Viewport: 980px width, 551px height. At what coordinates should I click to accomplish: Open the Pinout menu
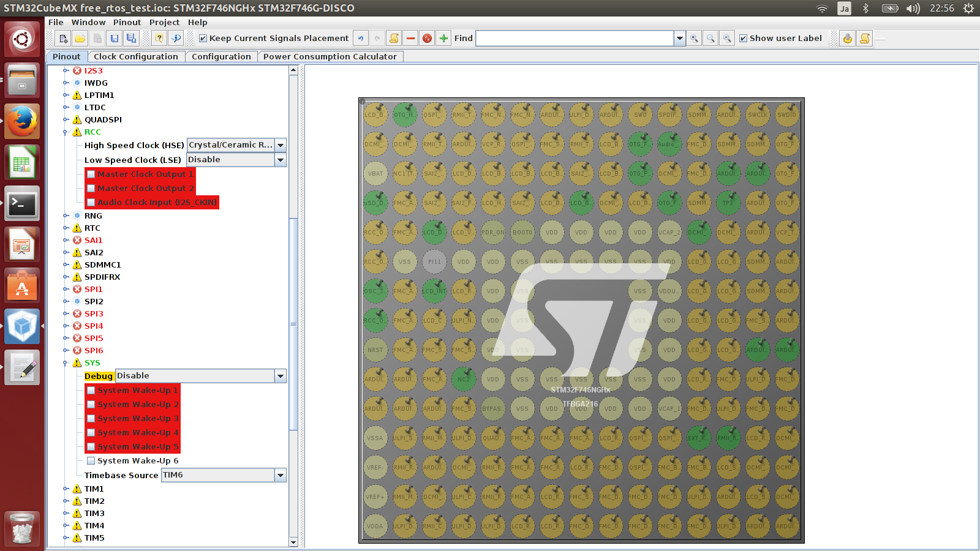coord(127,22)
